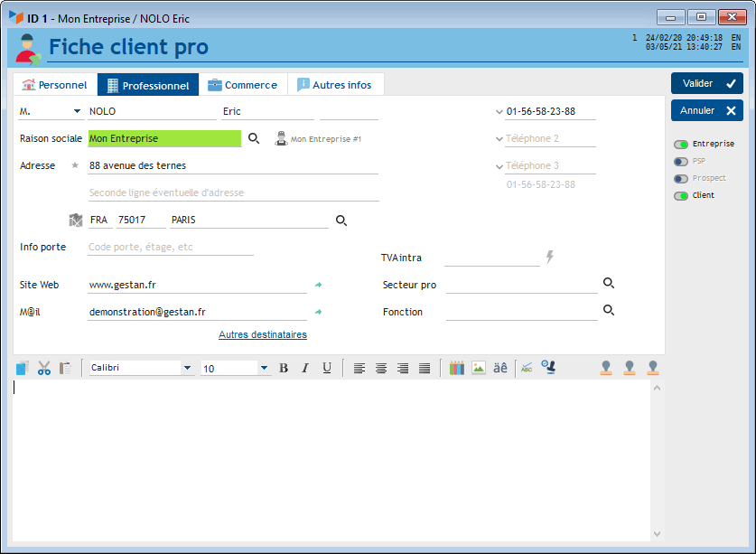Viewport: 756px width, 554px height.
Task: Click the Info porte input field
Action: coord(170,248)
